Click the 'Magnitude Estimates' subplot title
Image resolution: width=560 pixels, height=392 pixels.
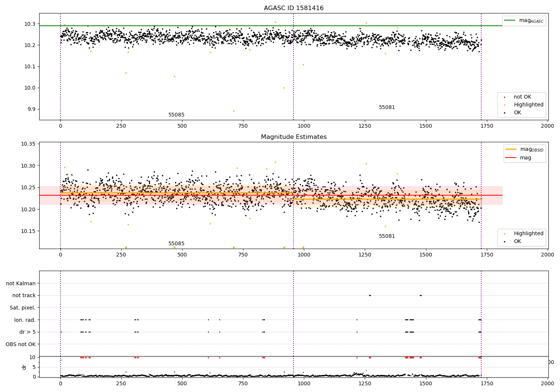(293, 137)
